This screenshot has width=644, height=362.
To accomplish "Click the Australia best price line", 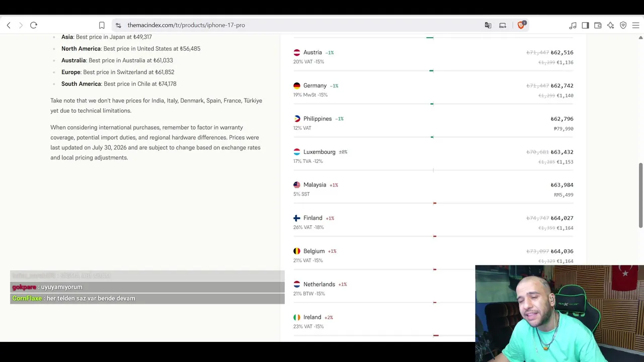I will [117, 60].
